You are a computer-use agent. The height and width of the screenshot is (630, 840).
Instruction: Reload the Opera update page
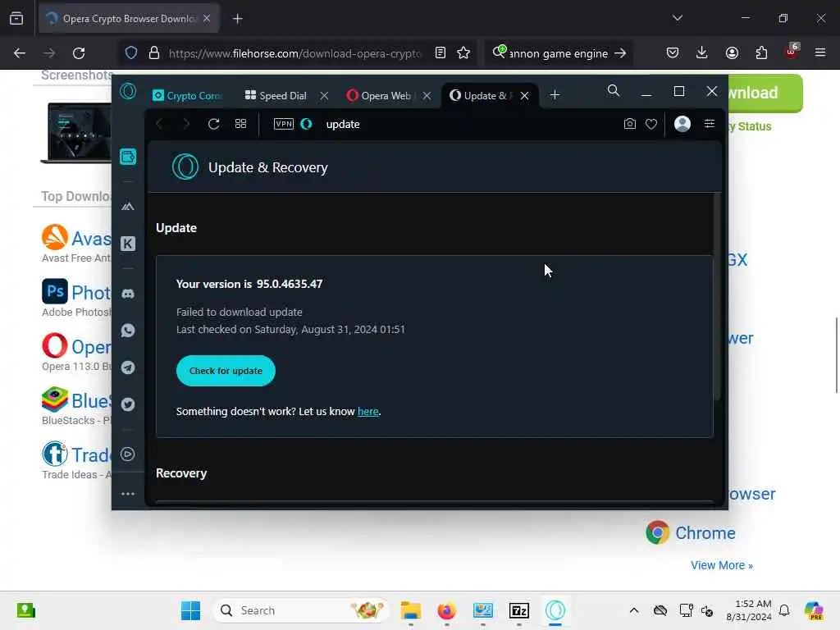coord(214,125)
